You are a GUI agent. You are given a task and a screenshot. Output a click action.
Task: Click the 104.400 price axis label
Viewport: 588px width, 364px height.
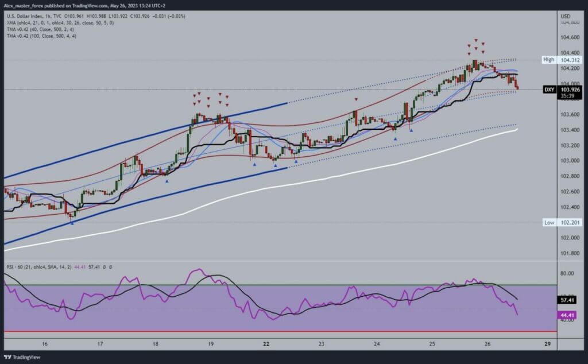[570, 52]
